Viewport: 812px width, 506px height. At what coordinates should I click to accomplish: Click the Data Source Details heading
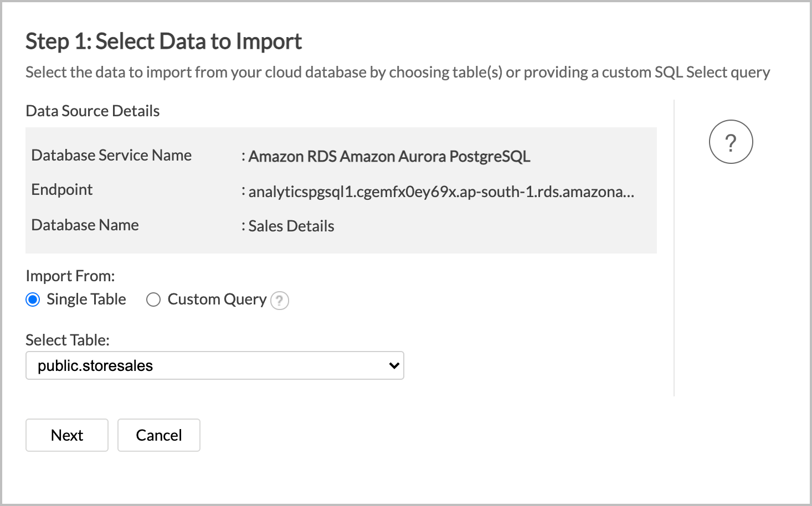click(92, 111)
